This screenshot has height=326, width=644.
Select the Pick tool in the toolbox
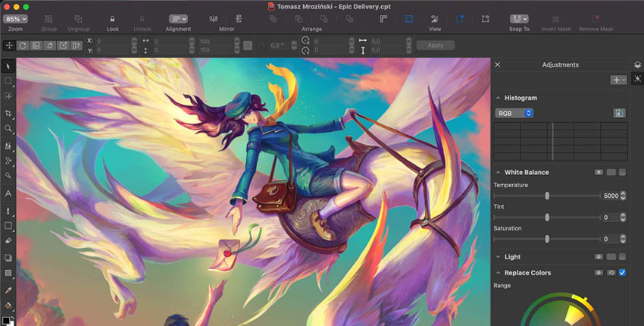8,66
